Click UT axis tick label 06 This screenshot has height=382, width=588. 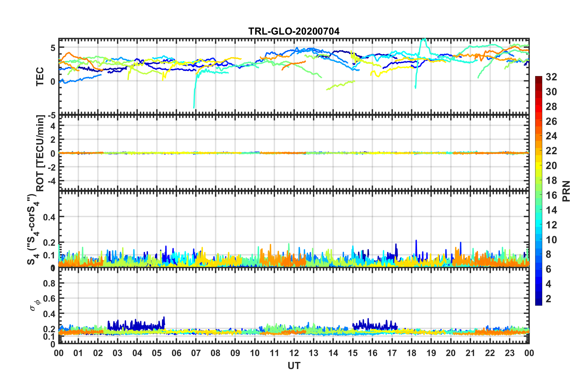point(177,353)
